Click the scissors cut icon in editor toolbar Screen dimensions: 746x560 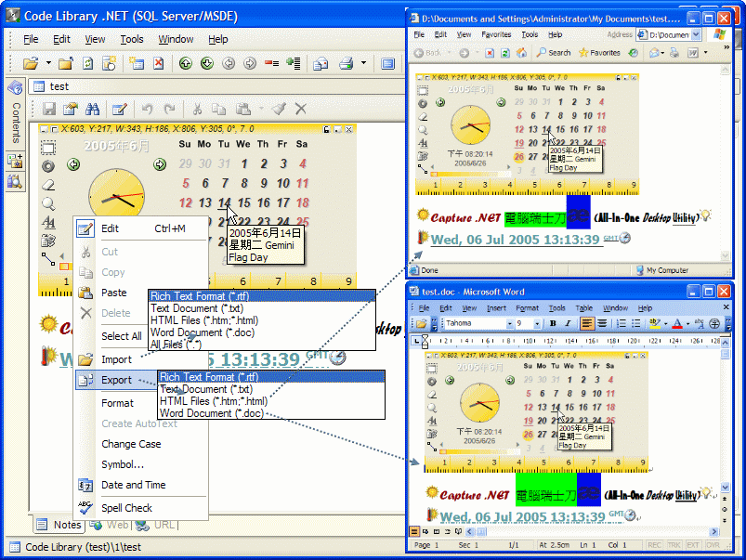pyautogui.click(x=197, y=109)
